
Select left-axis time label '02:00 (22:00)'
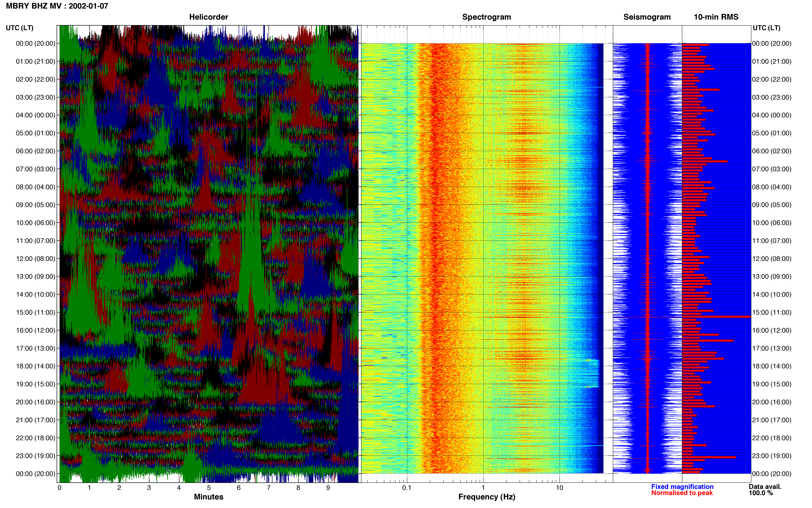tap(36, 79)
